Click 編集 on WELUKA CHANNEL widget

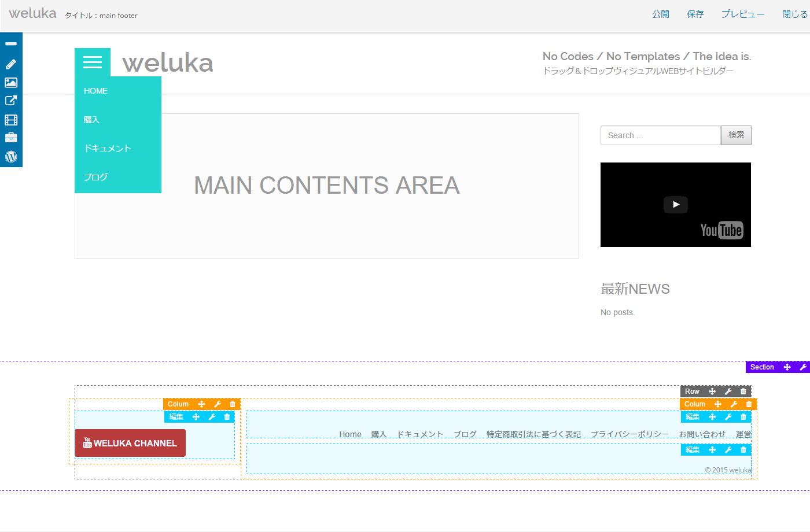coord(176,417)
